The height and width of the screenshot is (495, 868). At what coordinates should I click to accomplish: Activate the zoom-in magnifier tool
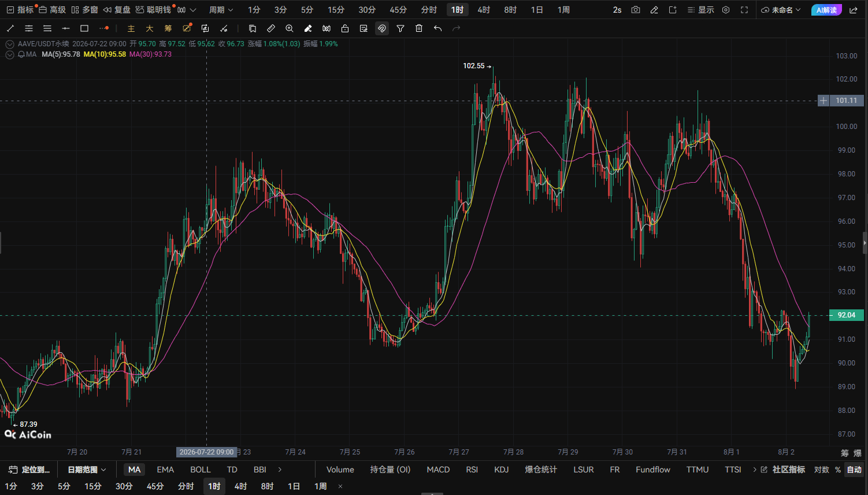click(290, 28)
